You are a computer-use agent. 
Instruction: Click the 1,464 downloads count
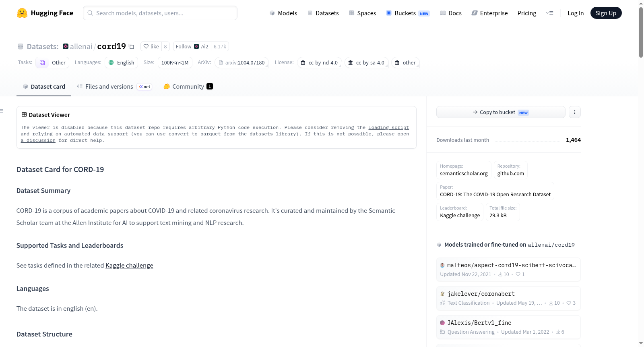573,140
